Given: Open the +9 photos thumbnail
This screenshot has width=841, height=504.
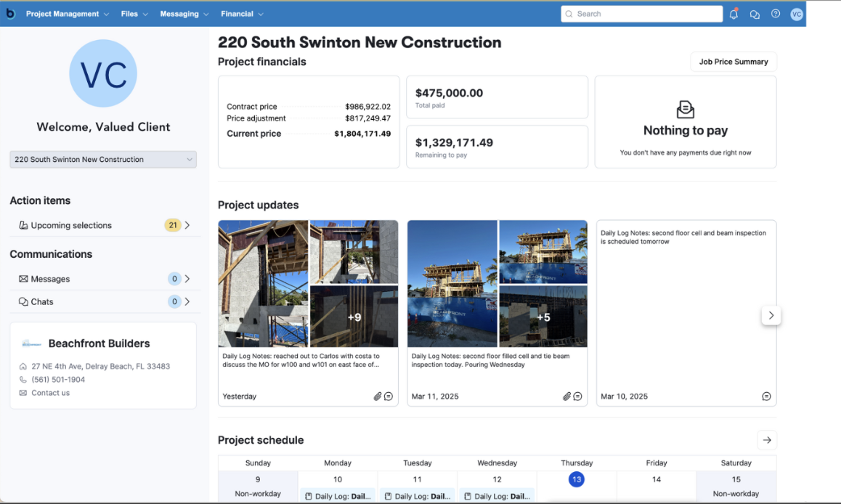Looking at the screenshot, I should point(354,317).
